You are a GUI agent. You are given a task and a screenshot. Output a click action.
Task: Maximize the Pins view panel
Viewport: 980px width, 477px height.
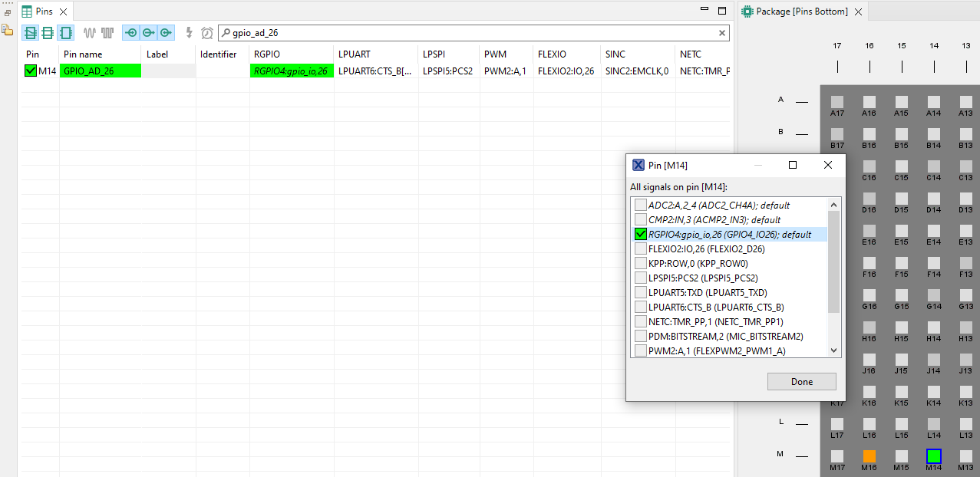point(721,11)
